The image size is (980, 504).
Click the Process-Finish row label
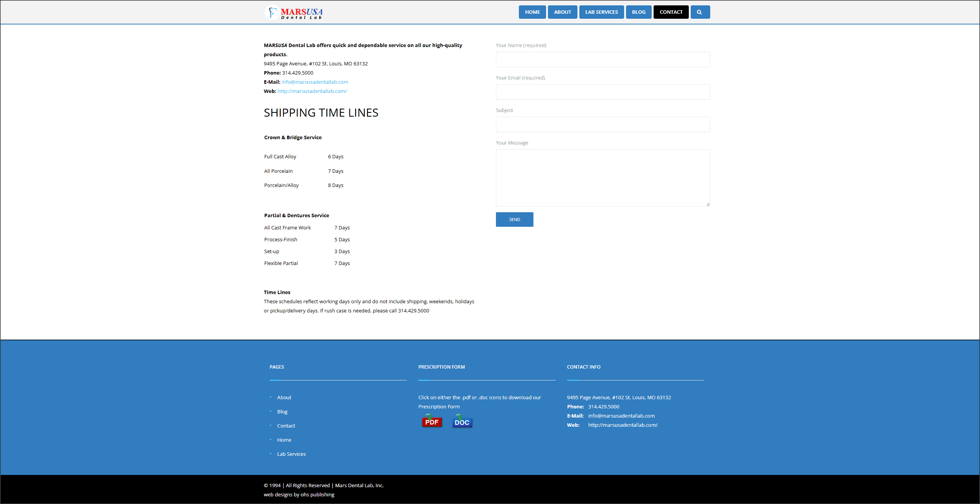(x=280, y=240)
